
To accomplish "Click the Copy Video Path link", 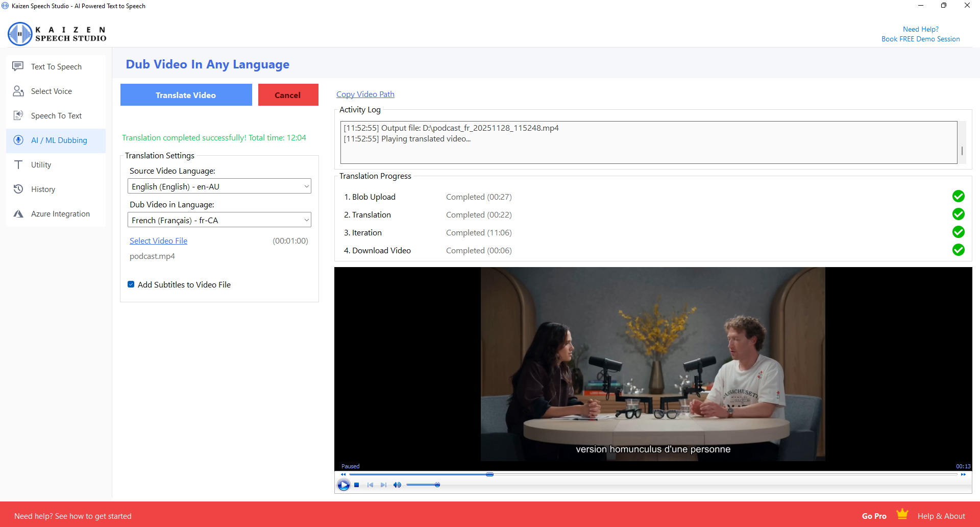I will pyautogui.click(x=365, y=94).
